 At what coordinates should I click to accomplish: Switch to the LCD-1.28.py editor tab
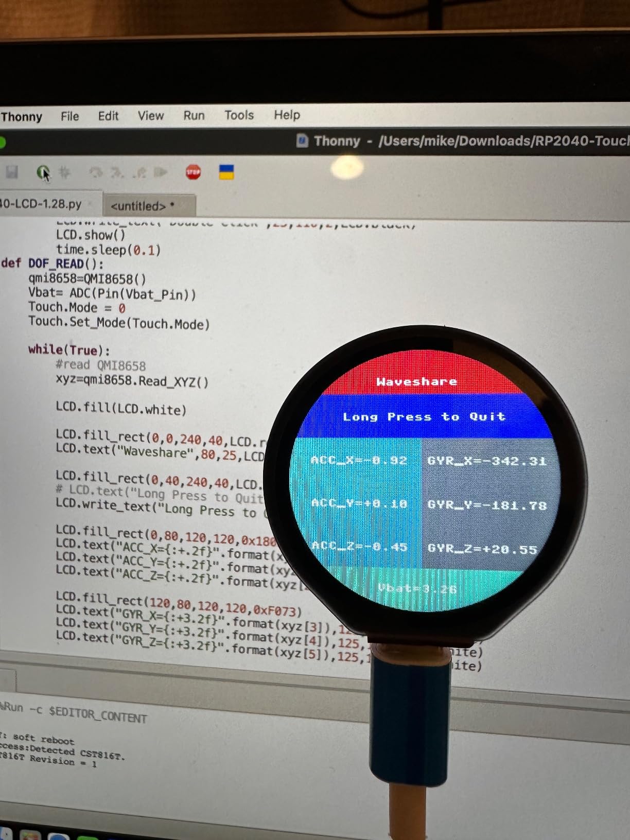tap(41, 204)
